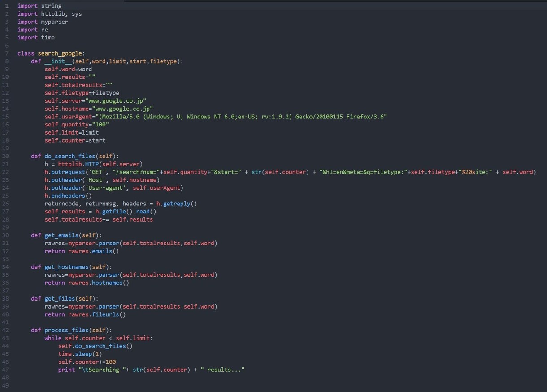The width and height of the screenshot is (547, 392).
Task: Click the "self.word=word" assignment
Action: click(x=68, y=69)
